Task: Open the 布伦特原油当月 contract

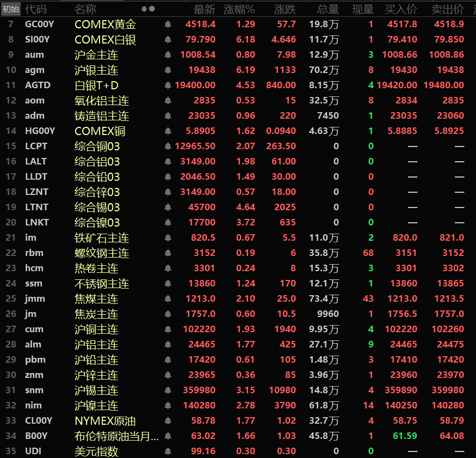Action: coord(116,436)
